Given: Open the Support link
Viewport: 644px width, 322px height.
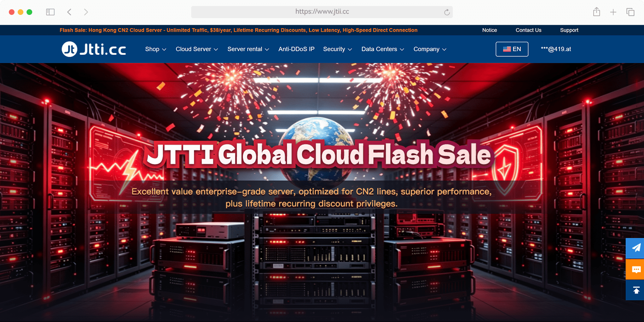Looking at the screenshot, I should tap(569, 30).
